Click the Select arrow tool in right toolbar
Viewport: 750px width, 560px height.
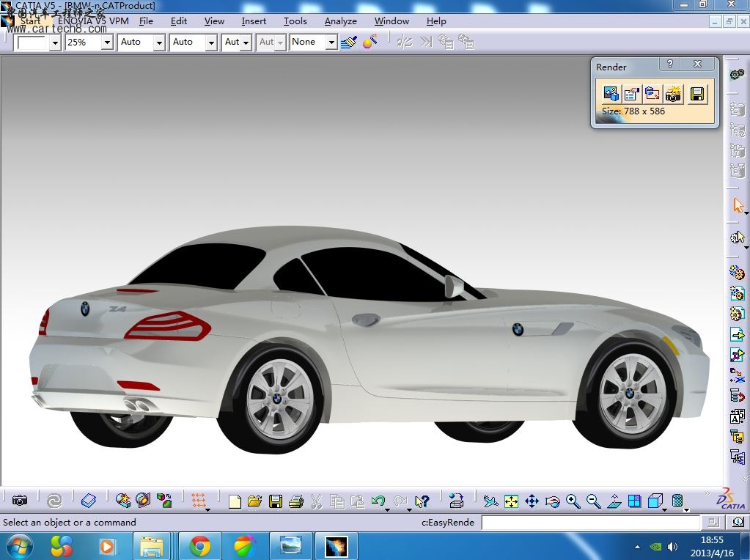738,206
